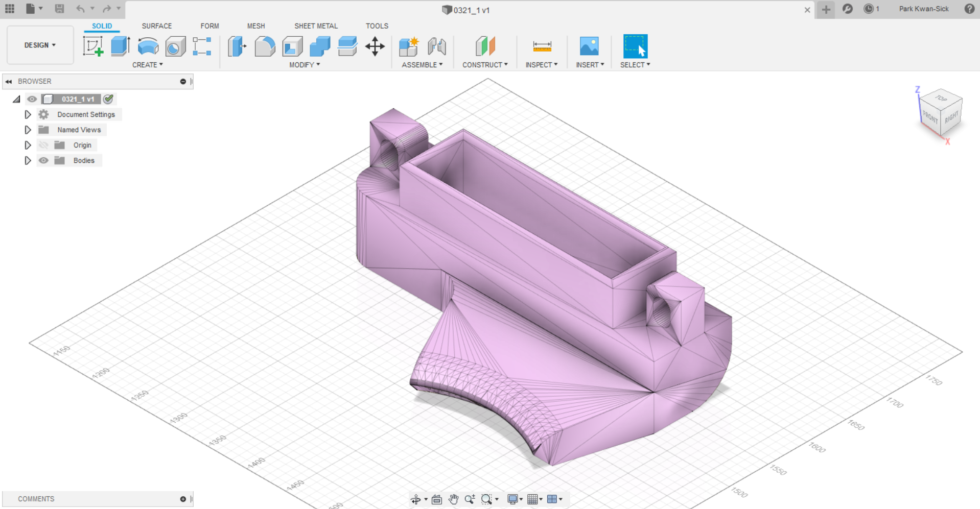Toggle visibility of 0321_1 v1 component
Viewport: 980px width, 509px height.
pyautogui.click(x=32, y=99)
